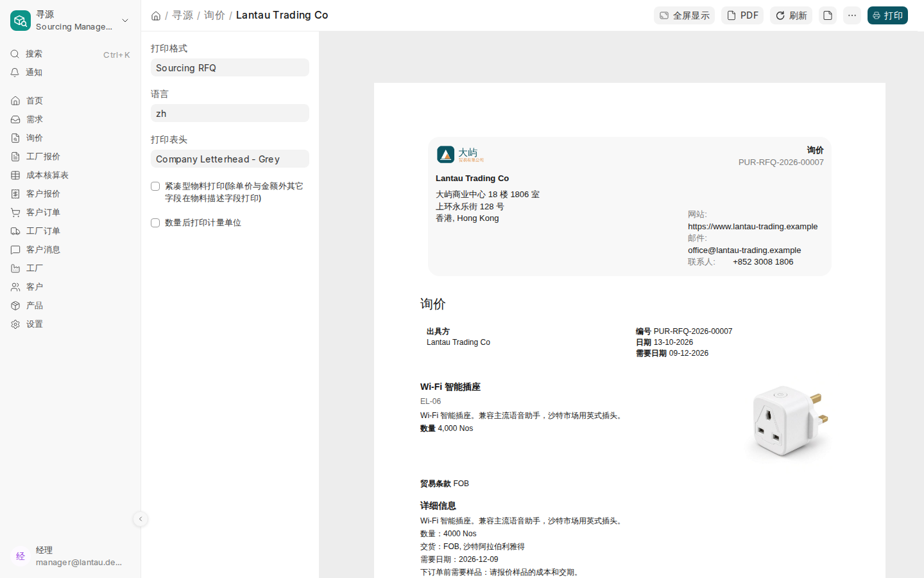This screenshot has width=924, height=578.
Task: Click the 全屏显示 full screen button
Action: tap(684, 15)
